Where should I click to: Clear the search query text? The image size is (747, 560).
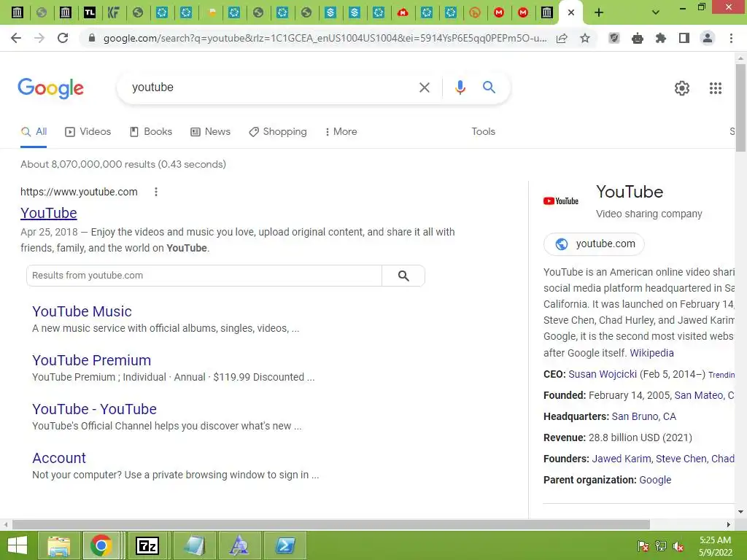pyautogui.click(x=424, y=87)
